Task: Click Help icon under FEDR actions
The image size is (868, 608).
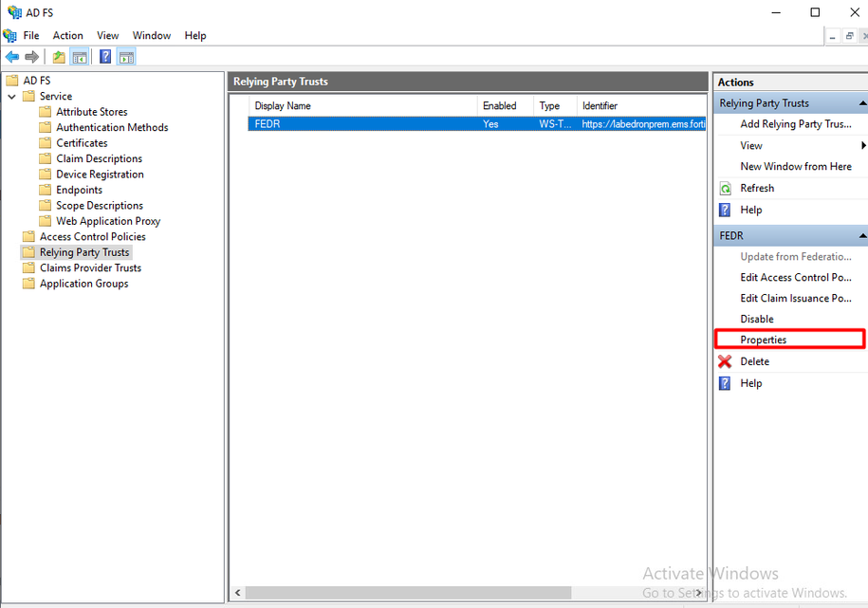Action: point(725,383)
